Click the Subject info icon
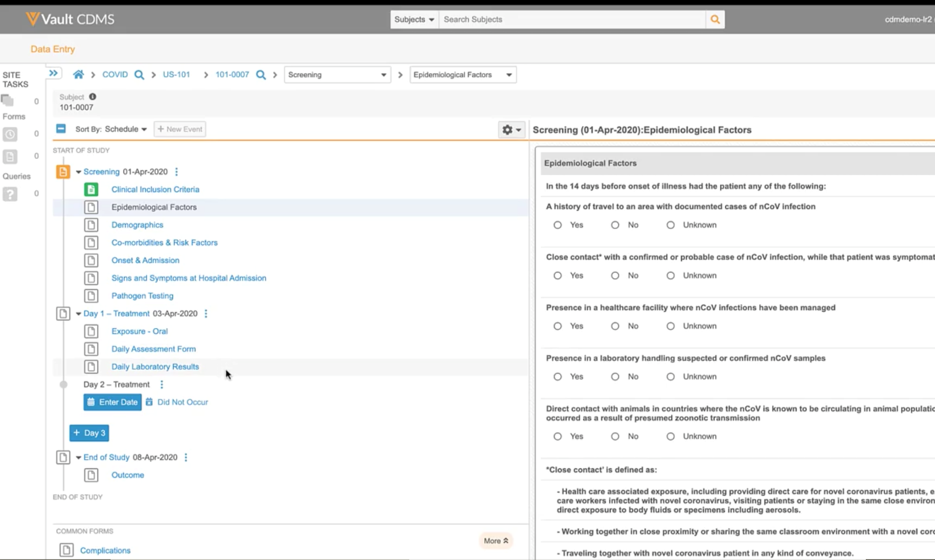The image size is (935, 560). pyautogui.click(x=93, y=97)
